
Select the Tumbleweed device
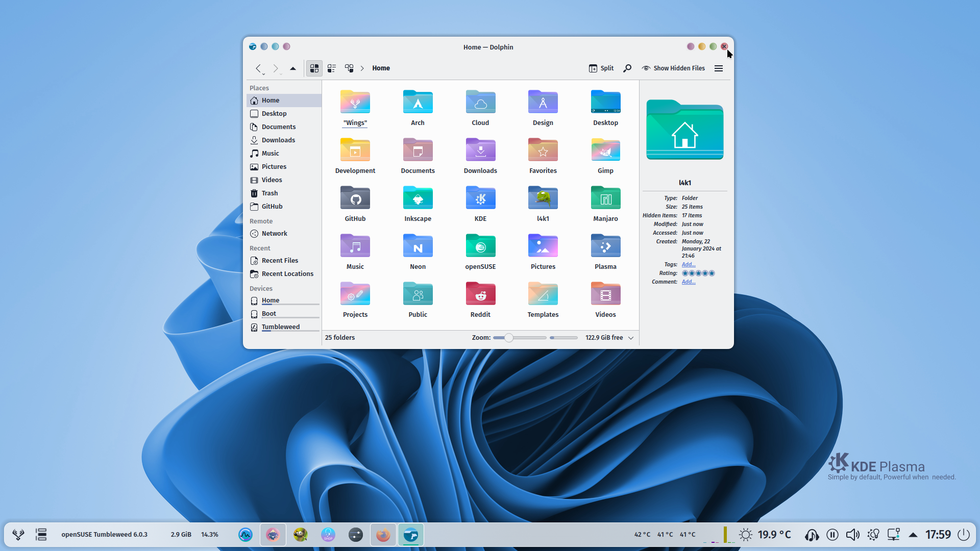coord(284,327)
